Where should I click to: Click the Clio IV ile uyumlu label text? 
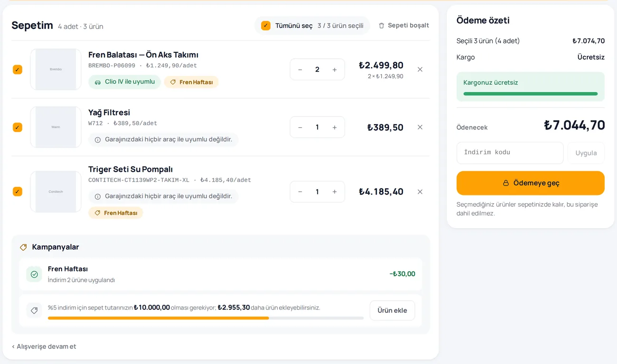click(130, 82)
